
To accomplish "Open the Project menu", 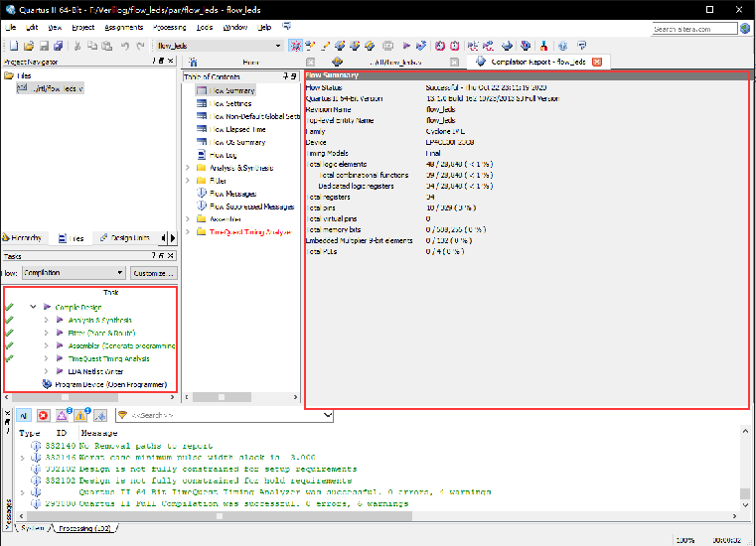I will [82, 28].
